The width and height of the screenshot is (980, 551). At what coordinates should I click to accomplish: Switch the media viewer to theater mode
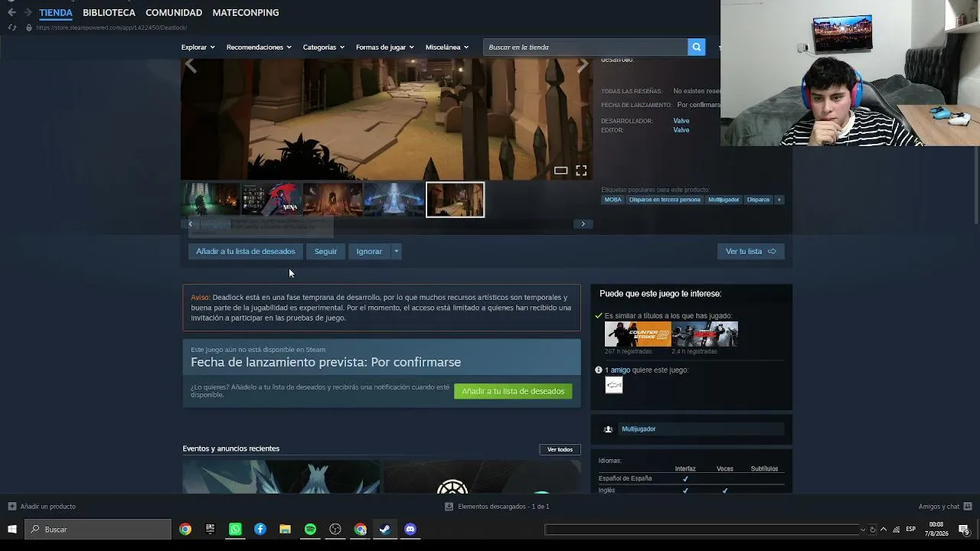tap(560, 171)
